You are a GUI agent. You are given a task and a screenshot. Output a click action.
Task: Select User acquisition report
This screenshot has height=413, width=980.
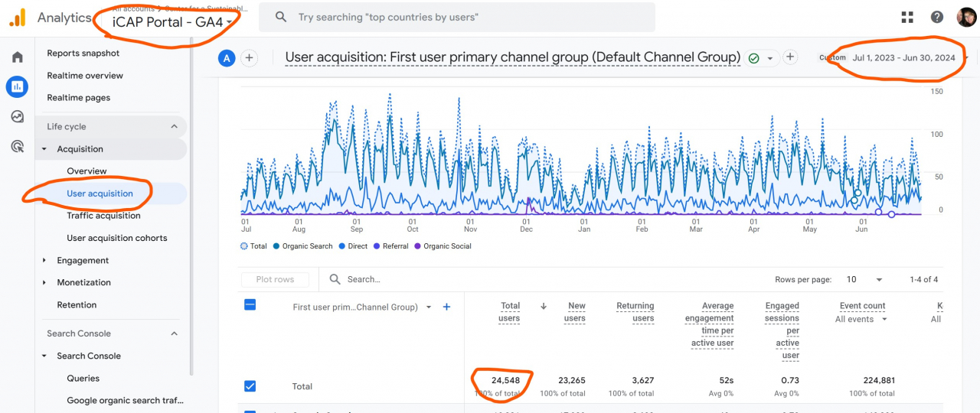[x=100, y=193]
